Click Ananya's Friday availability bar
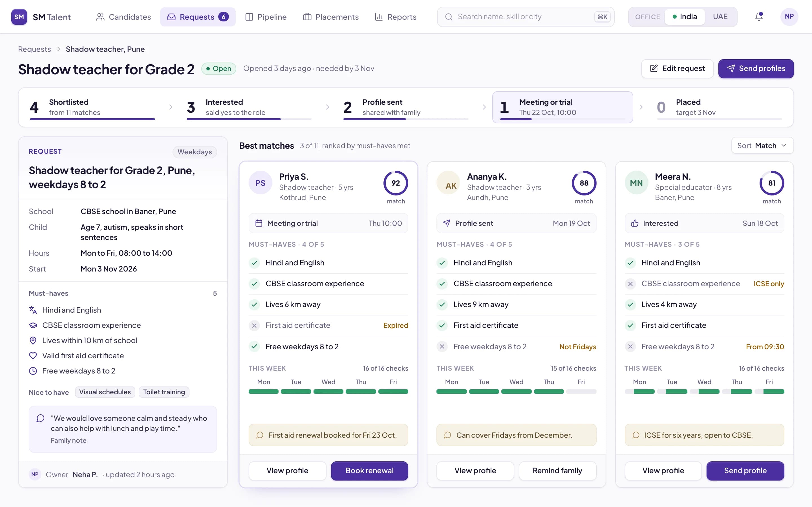The height and width of the screenshot is (507, 812). (x=581, y=391)
